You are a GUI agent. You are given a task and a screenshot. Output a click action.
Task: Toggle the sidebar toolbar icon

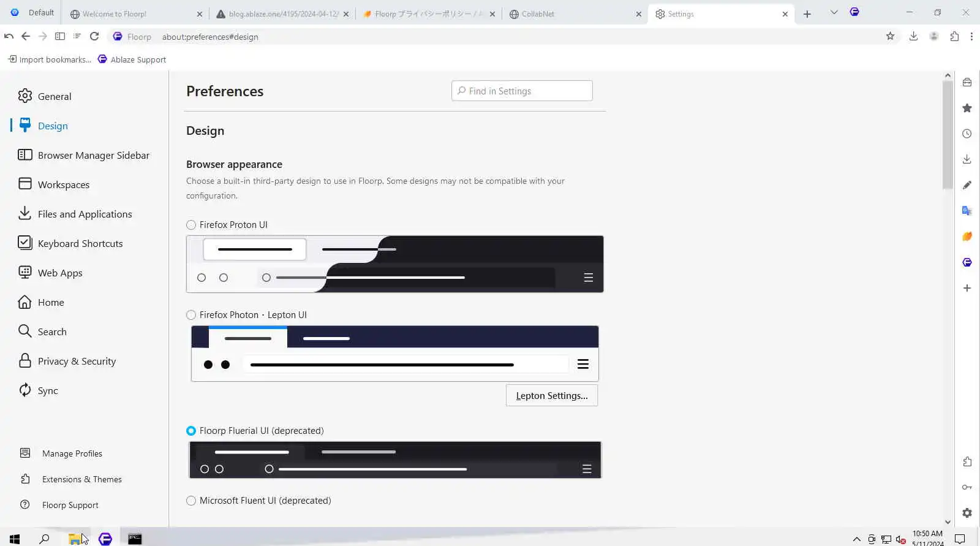point(60,37)
